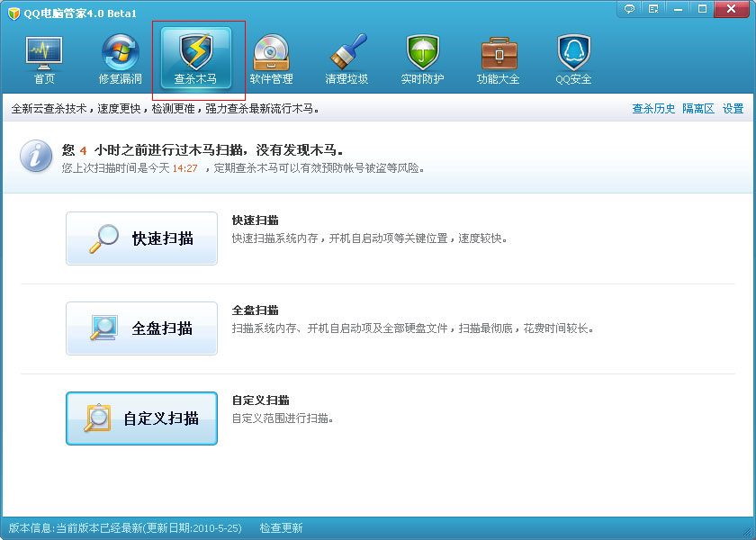The height and width of the screenshot is (540, 756).
Task: Open 查杀历史 scan history link
Action: [653, 109]
